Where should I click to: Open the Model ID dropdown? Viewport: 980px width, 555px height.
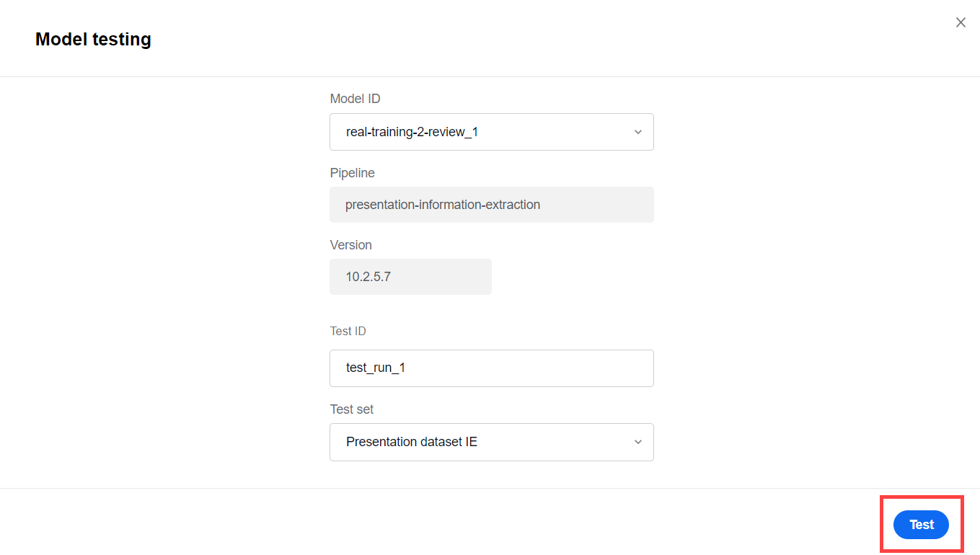point(492,132)
